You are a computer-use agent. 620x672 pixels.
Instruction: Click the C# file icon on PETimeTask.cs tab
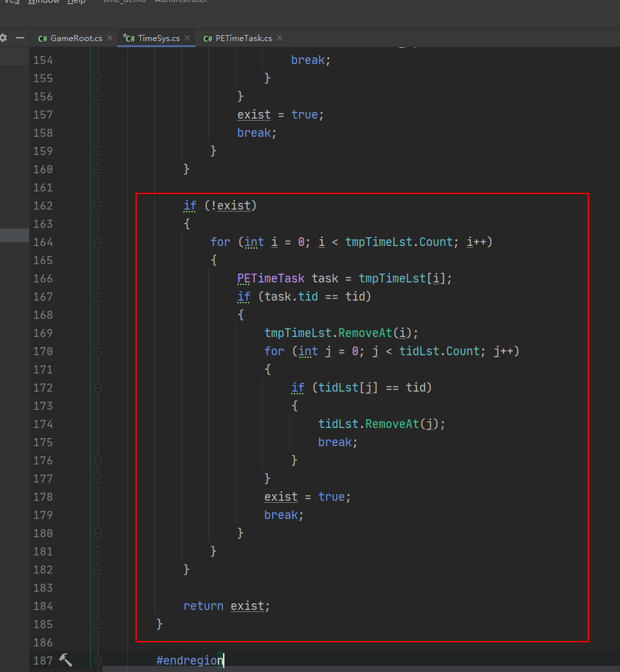pyautogui.click(x=208, y=38)
